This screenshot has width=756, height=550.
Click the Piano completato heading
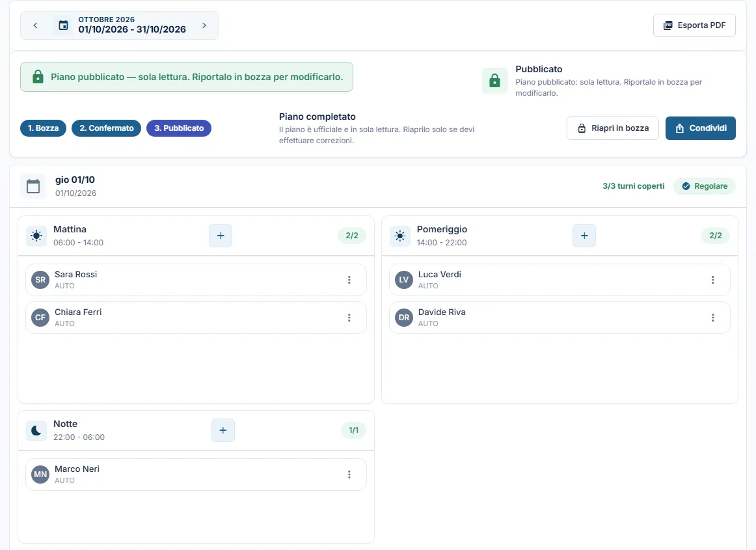click(x=317, y=117)
